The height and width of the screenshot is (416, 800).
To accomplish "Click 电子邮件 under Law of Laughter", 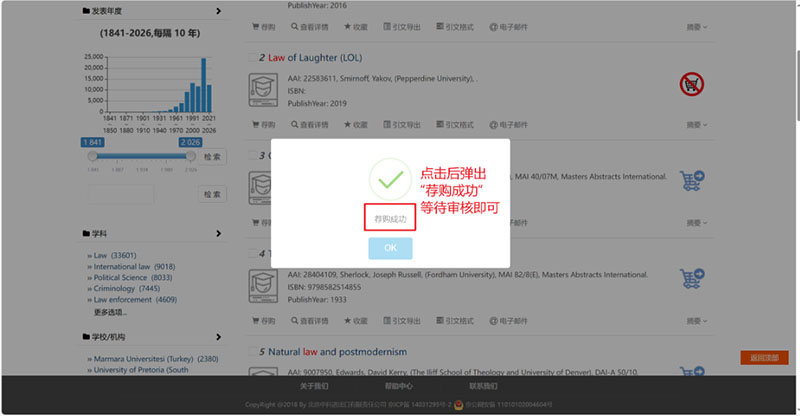I will click(x=507, y=125).
